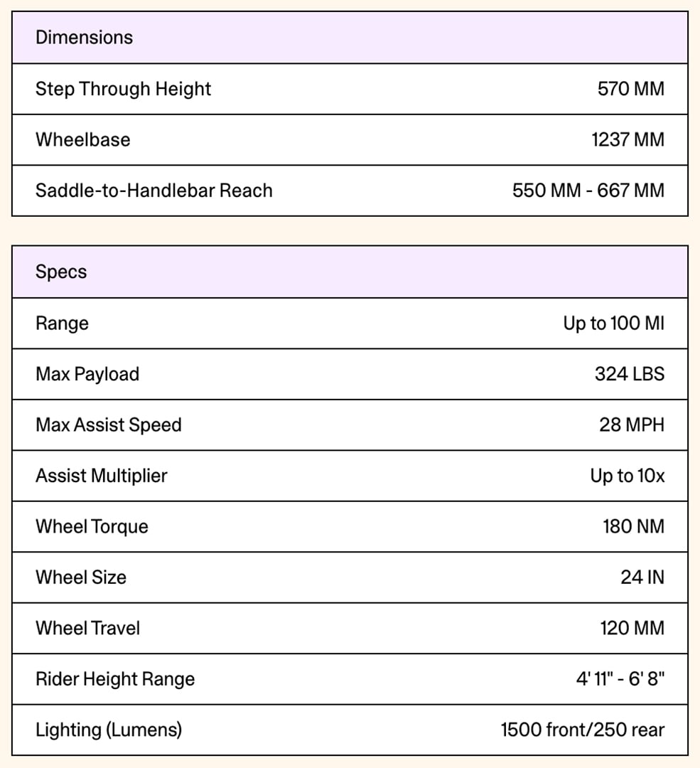This screenshot has width=700, height=768.
Task: Select the Wheelbase row label
Action: coord(82,139)
